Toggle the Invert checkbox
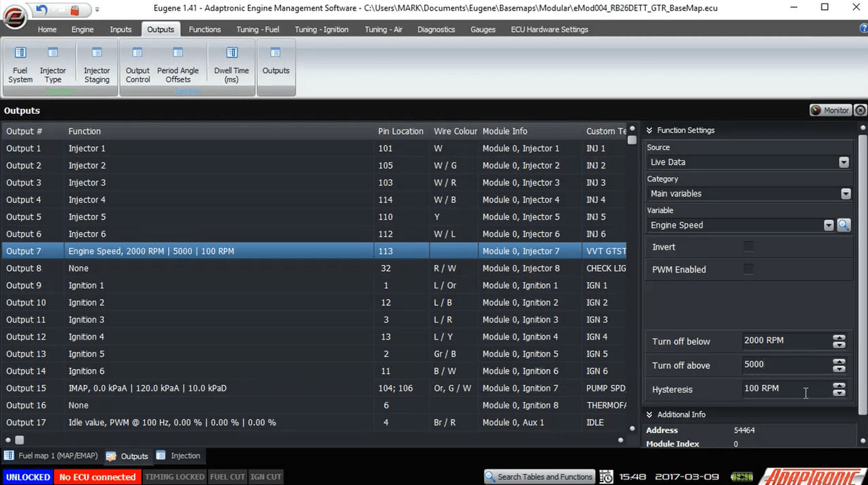868x485 pixels. tap(748, 246)
